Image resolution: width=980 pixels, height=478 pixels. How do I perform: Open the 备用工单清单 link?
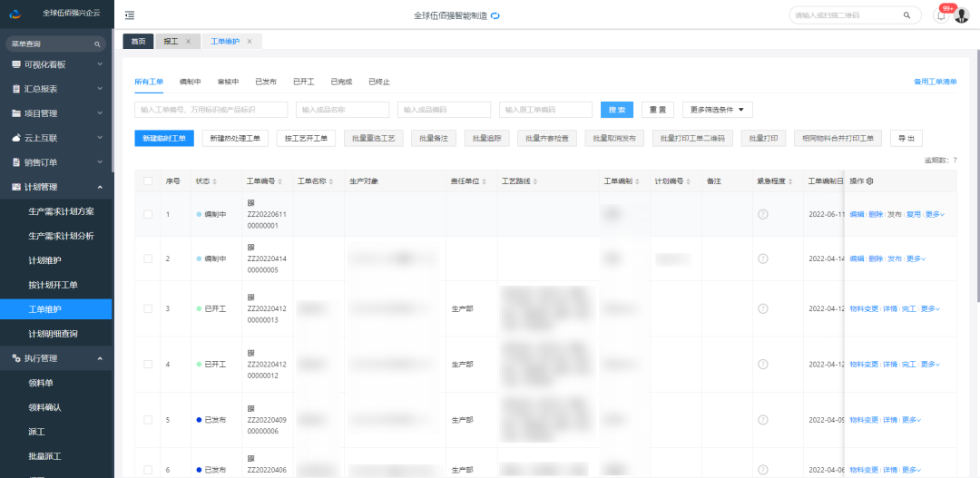point(935,82)
